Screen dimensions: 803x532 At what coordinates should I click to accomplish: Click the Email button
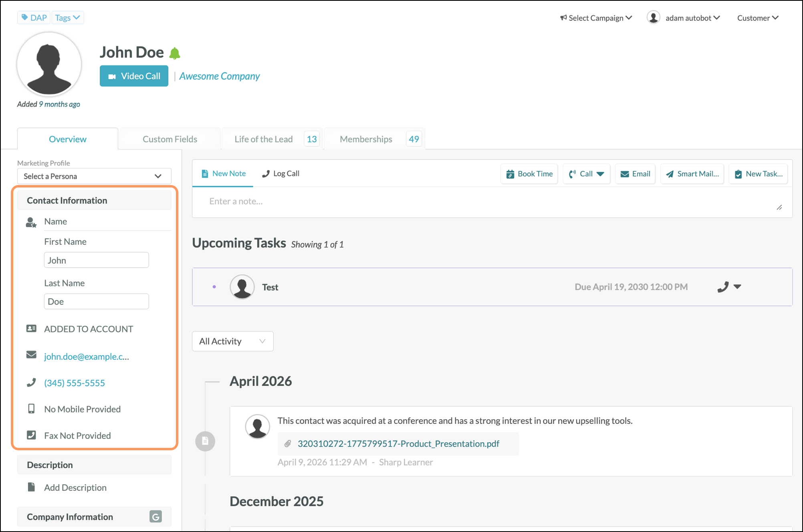click(635, 174)
